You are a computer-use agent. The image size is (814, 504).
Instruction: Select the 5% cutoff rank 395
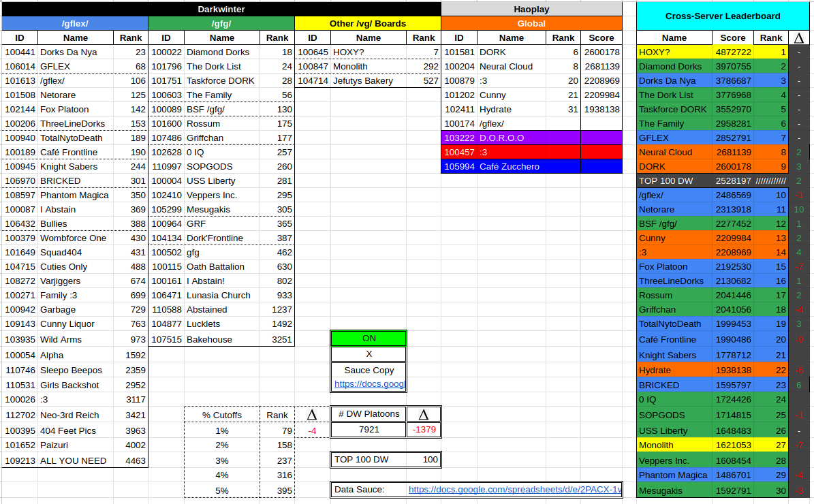pyautogui.click(x=277, y=490)
